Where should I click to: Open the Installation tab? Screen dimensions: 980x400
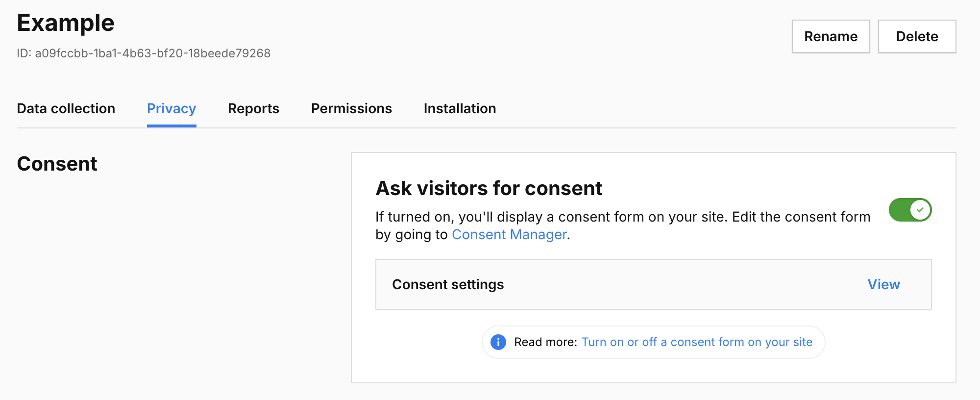460,108
